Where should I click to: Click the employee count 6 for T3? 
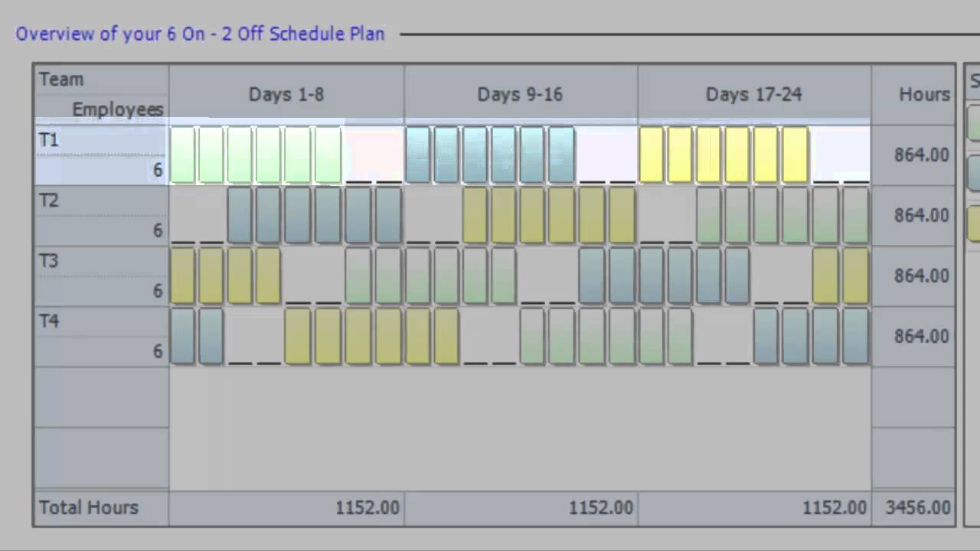click(x=158, y=291)
